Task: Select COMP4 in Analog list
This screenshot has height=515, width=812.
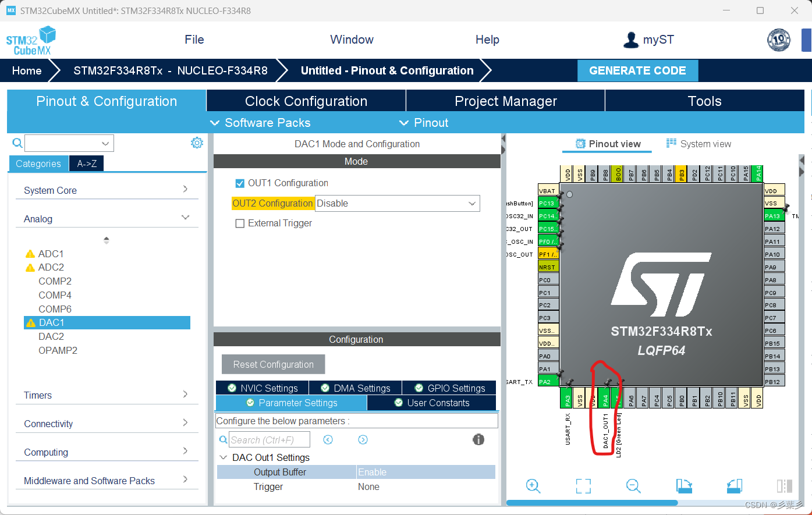Action: [x=55, y=295]
